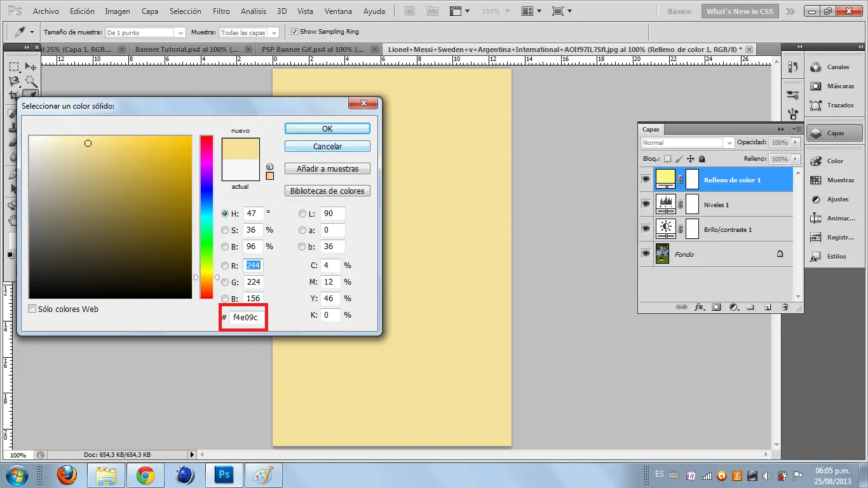Open the Archivo menu
This screenshot has width=868, height=488.
click(46, 11)
